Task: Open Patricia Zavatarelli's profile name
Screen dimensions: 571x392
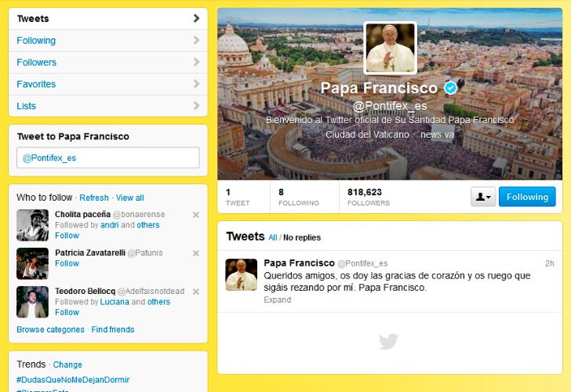Action: click(x=90, y=252)
